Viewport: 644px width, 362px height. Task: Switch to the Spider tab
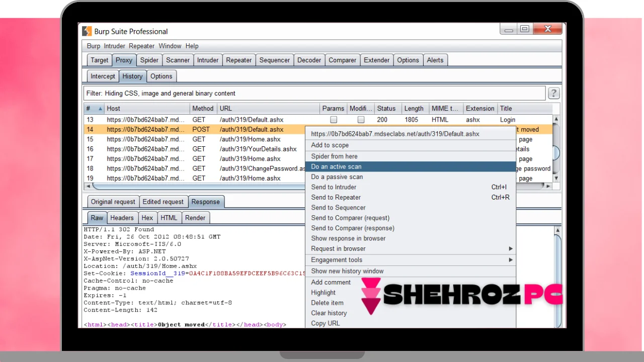click(x=149, y=60)
